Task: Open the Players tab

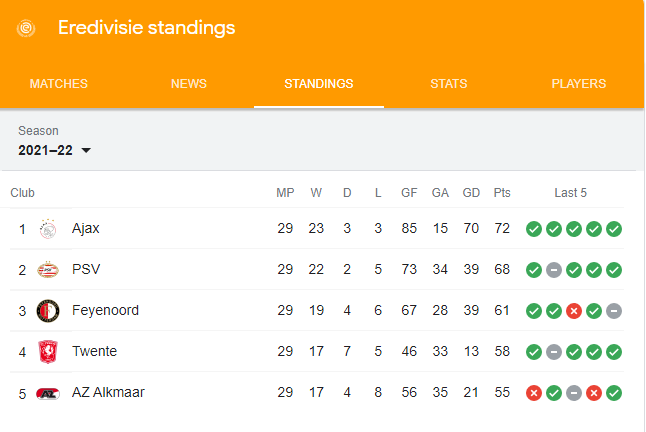Action: (x=579, y=84)
